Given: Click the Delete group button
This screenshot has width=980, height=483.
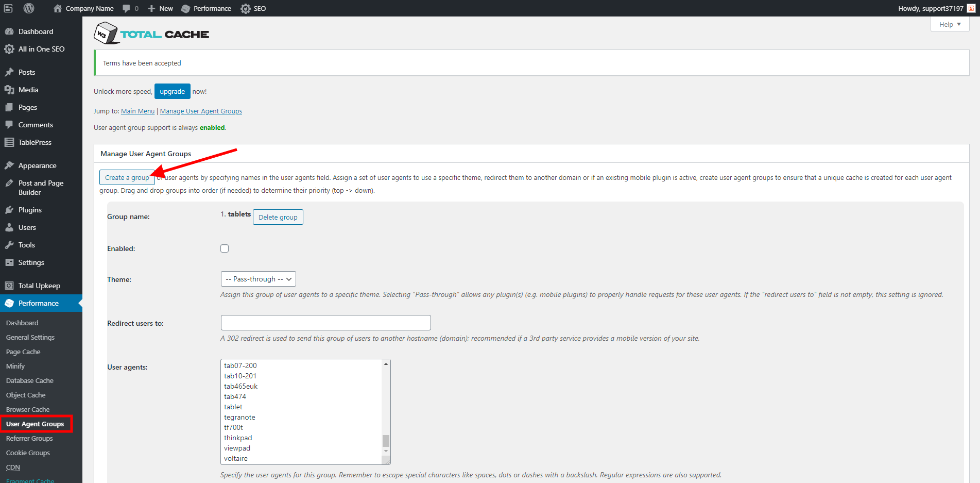Looking at the screenshot, I should pyautogui.click(x=278, y=217).
